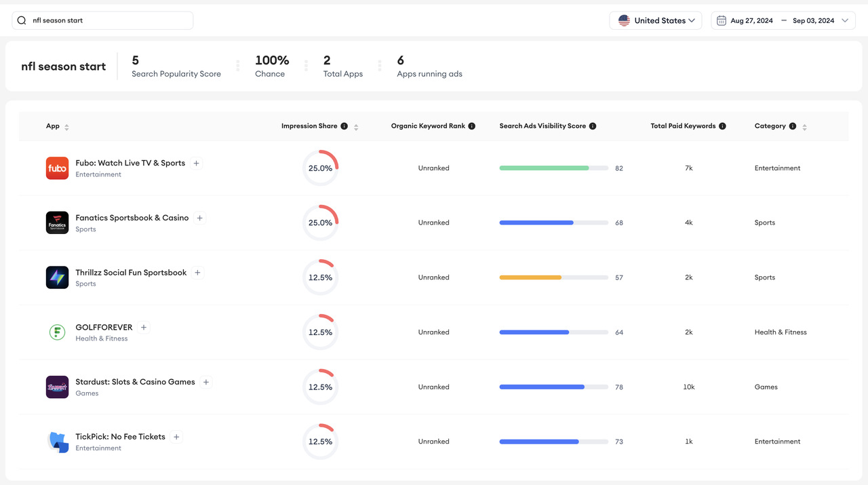This screenshot has width=868, height=485.
Task: Click Thrillzz orange visibility bar 57
Action: coord(553,277)
